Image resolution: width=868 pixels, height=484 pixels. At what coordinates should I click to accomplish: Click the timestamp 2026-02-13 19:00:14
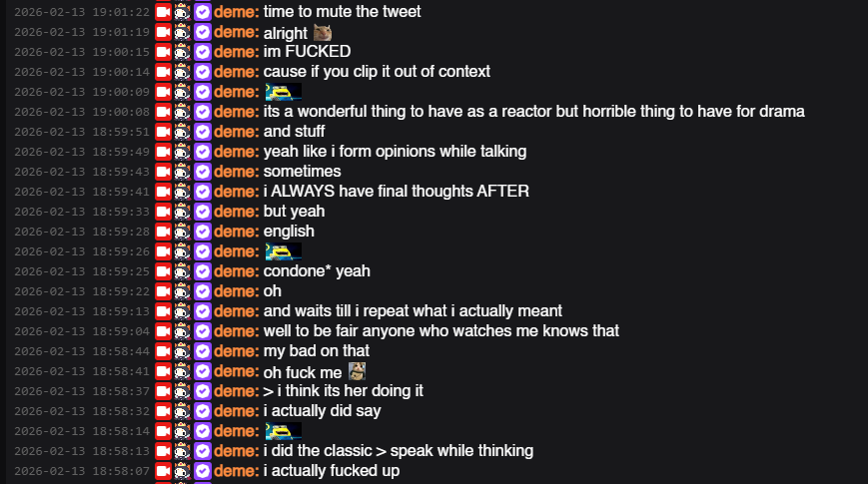82,72
